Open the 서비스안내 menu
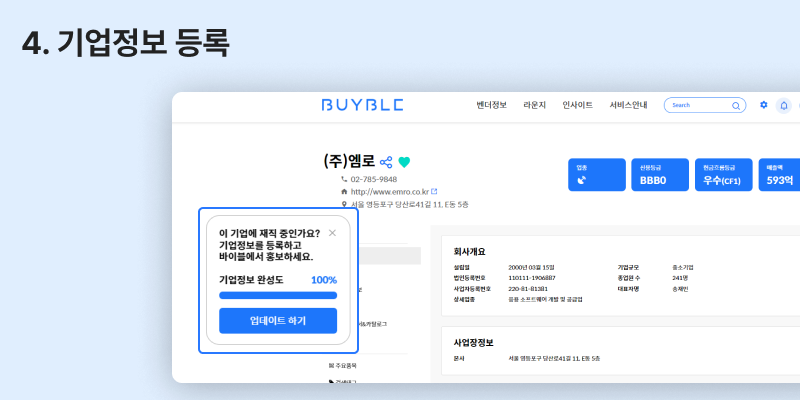 click(628, 105)
